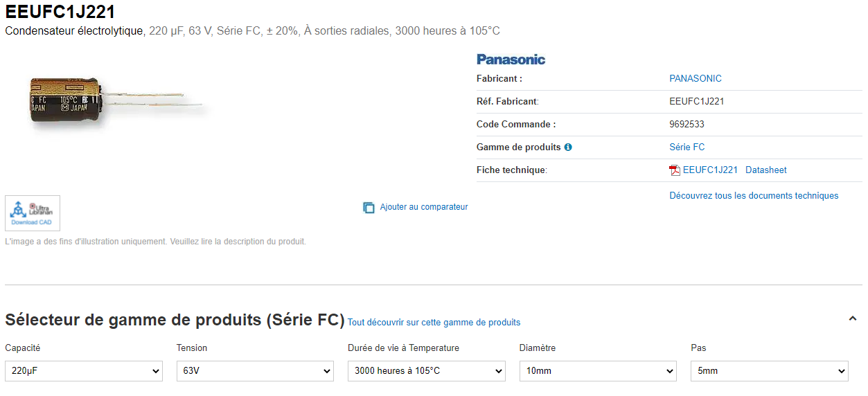This screenshot has height=396, width=868.
Task: Open the Tension 63V dropdown
Action: coord(255,371)
